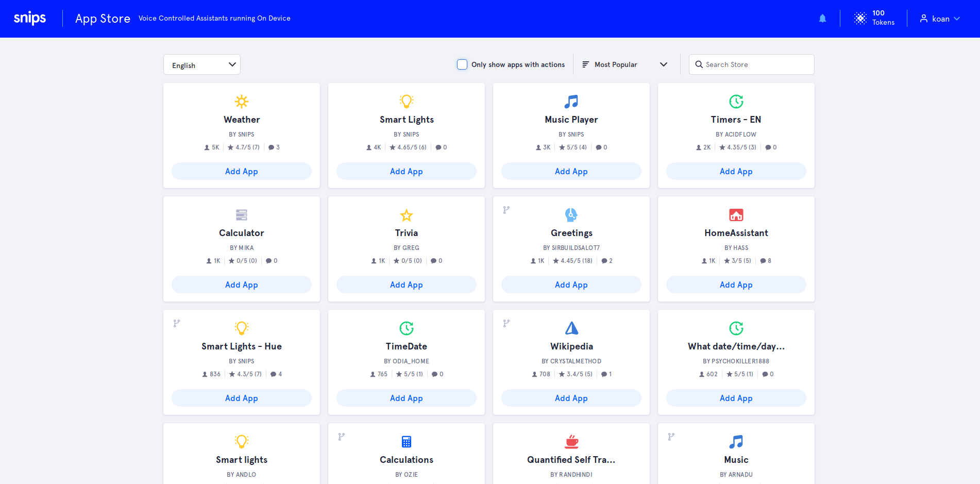
Task: Add the Greetings app
Action: [571, 285]
